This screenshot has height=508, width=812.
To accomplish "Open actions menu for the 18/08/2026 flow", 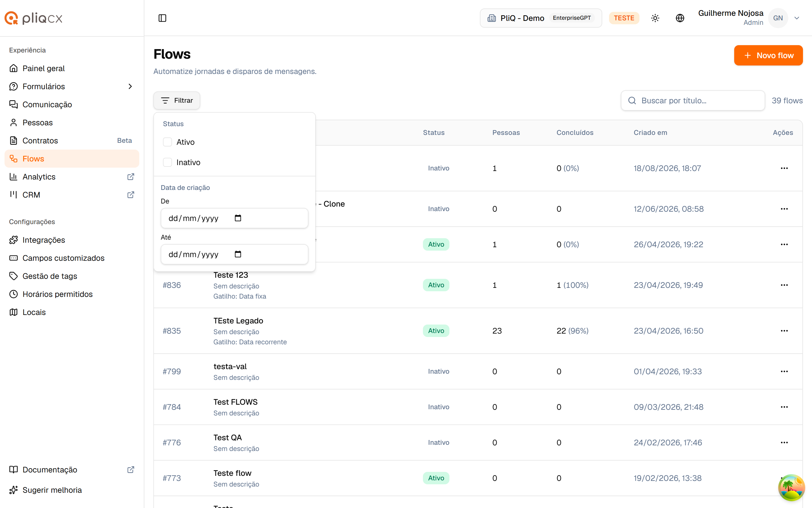I will click(784, 168).
